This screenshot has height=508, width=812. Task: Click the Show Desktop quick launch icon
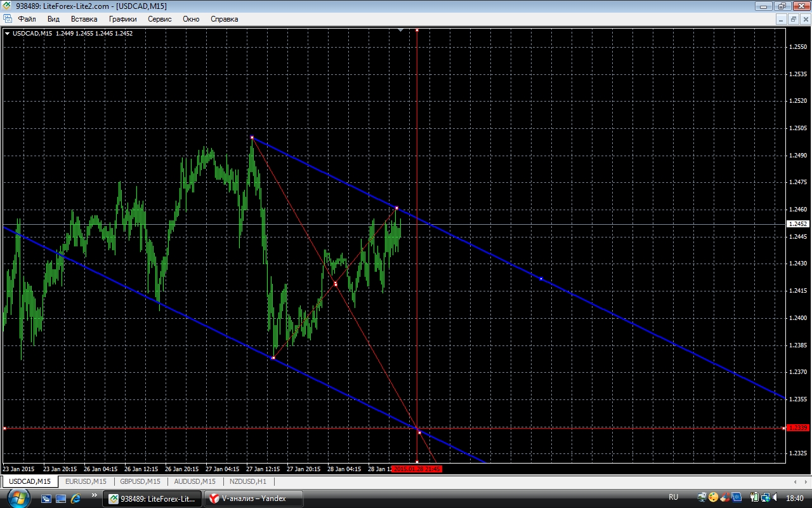tap(46, 498)
